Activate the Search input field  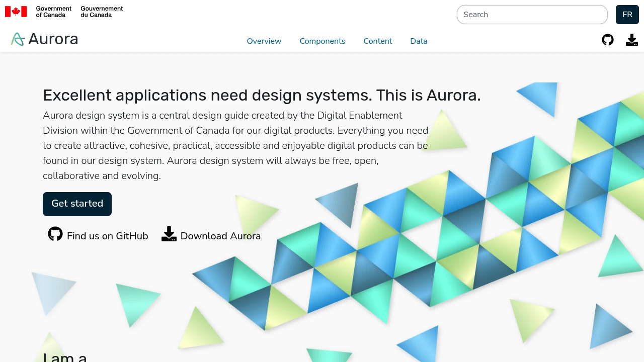(532, 15)
